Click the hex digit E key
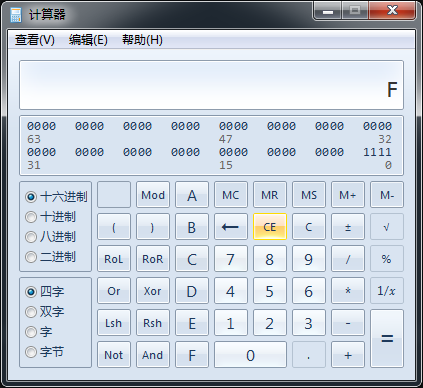 tap(192, 323)
